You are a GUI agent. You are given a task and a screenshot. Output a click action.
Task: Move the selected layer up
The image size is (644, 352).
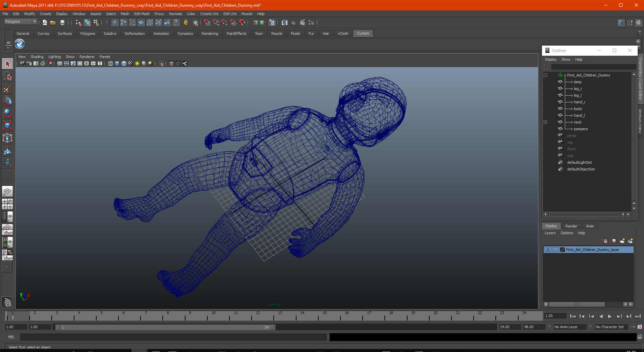605,241
